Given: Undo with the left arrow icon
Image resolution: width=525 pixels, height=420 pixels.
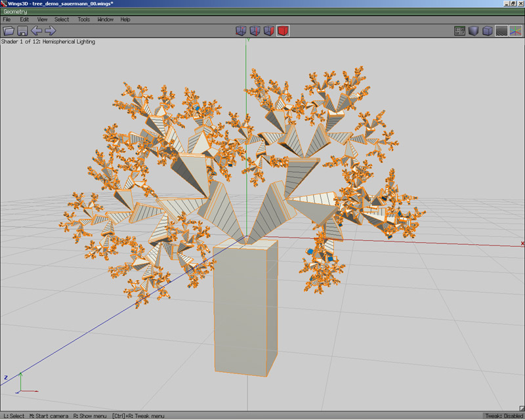Looking at the screenshot, I should [x=37, y=31].
